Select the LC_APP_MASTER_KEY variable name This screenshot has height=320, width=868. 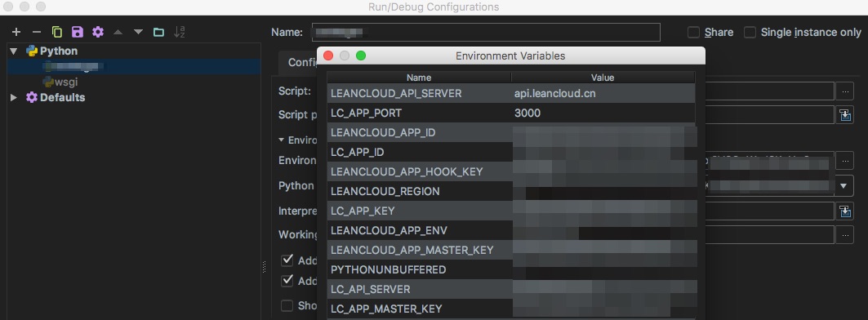(x=386, y=309)
